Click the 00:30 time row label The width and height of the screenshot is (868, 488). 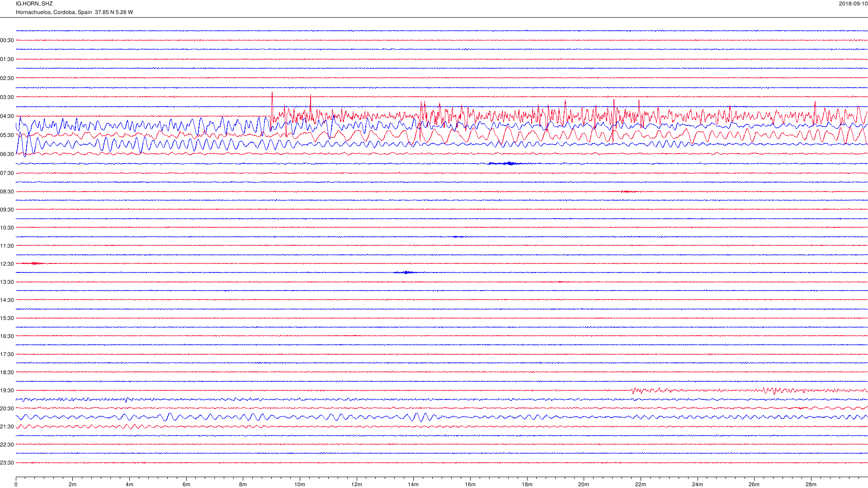[7, 40]
